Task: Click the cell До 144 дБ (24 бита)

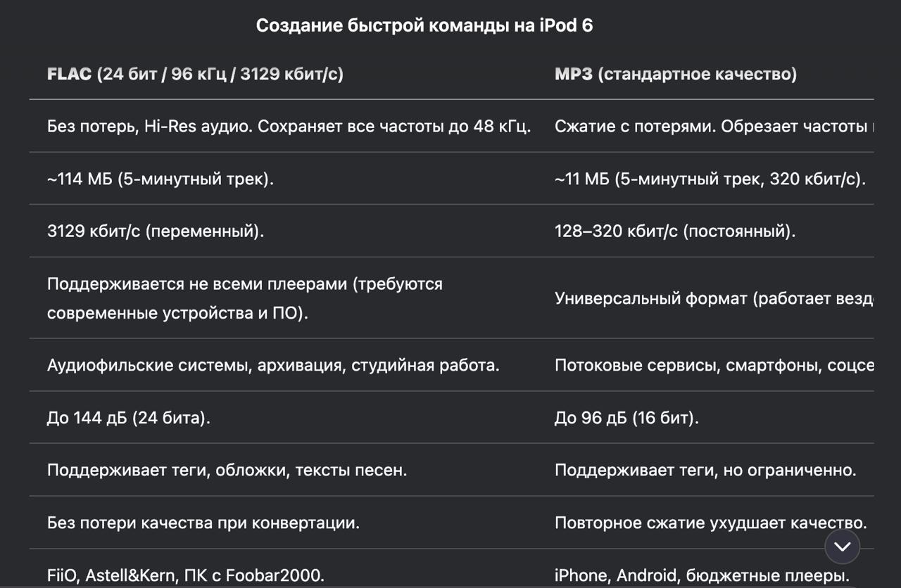Action: click(x=129, y=418)
